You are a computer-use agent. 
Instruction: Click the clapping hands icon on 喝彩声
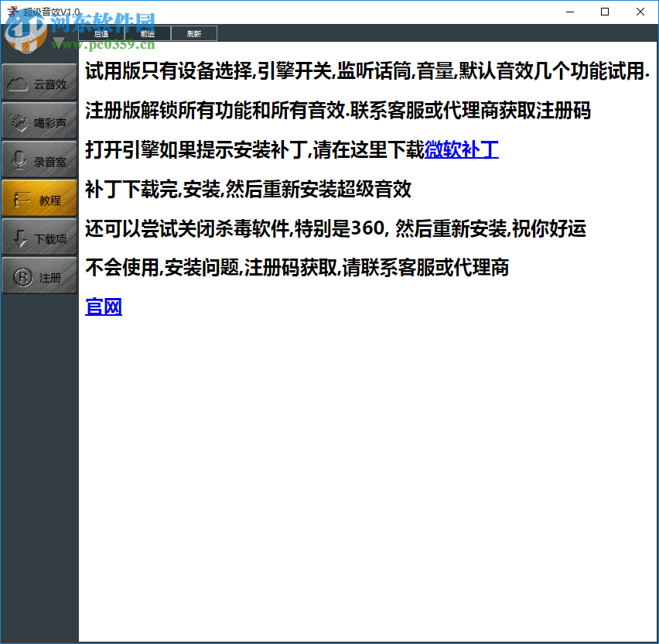click(x=19, y=121)
